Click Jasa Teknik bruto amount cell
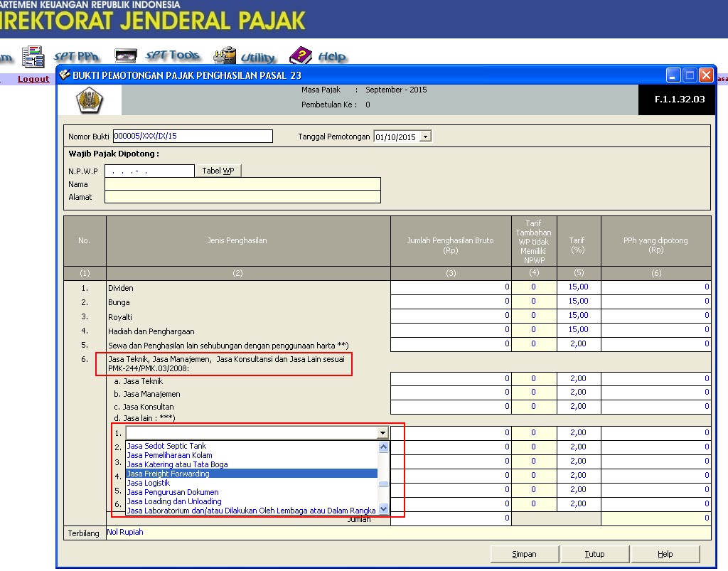This screenshot has width=728, height=571. pyautogui.click(x=451, y=379)
